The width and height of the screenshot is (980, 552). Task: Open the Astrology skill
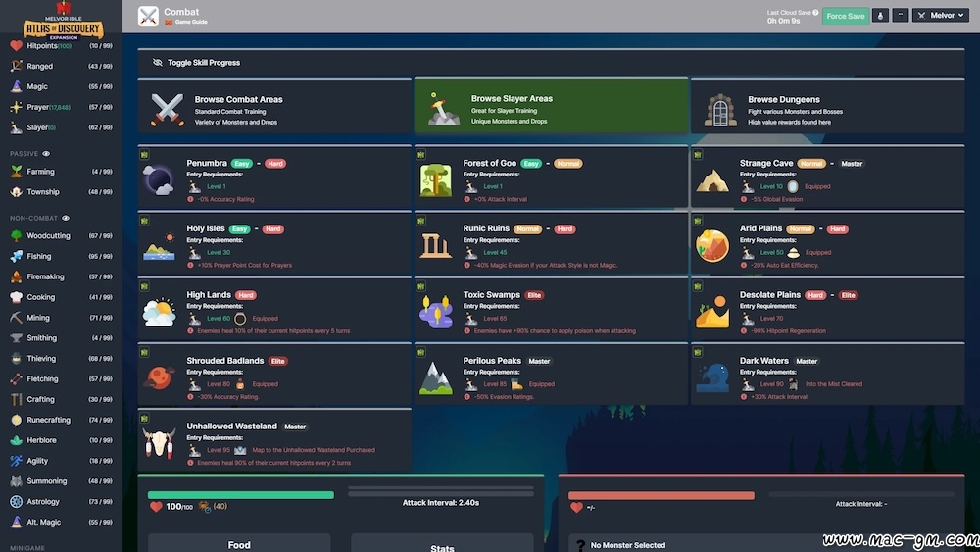61,501
